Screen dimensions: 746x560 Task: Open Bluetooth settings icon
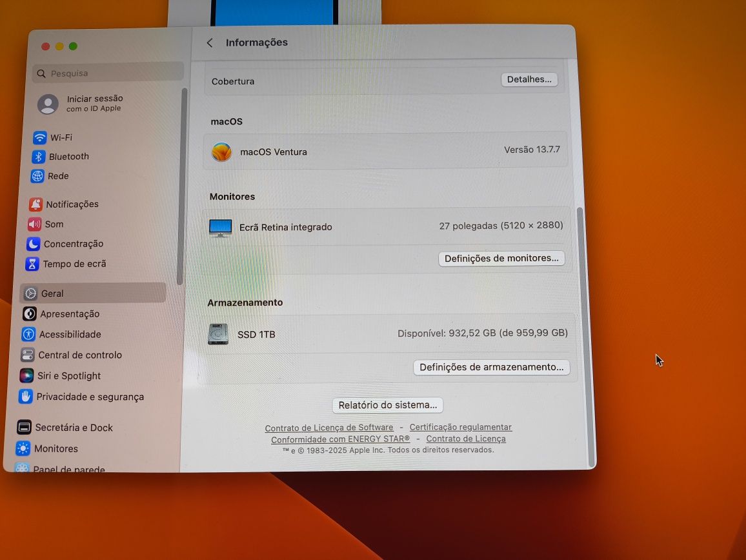pyautogui.click(x=39, y=157)
